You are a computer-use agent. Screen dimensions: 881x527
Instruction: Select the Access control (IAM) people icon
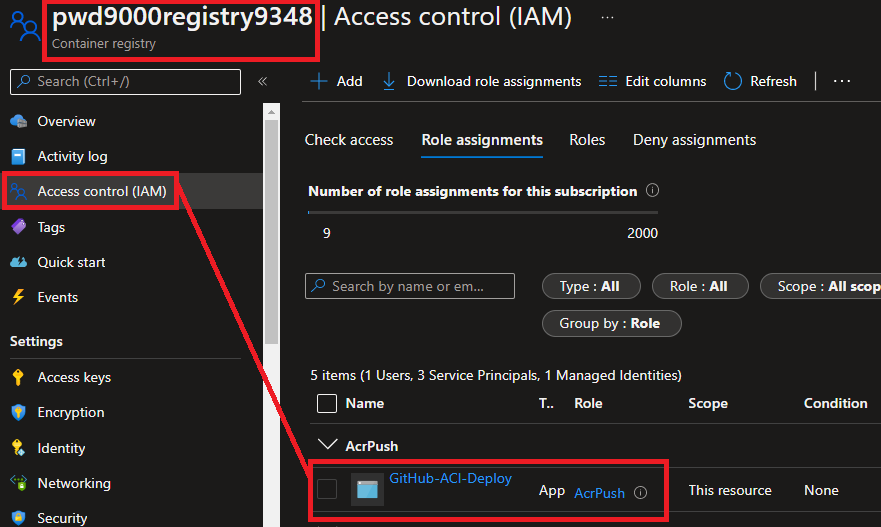click(19, 192)
